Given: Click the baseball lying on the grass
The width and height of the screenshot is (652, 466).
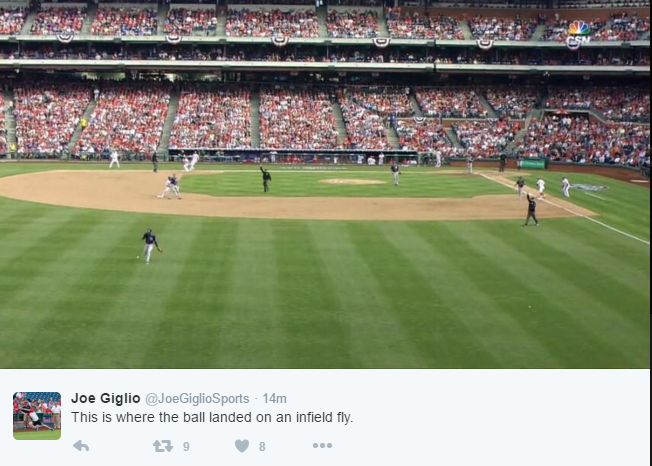Looking at the screenshot, I should 138,258.
